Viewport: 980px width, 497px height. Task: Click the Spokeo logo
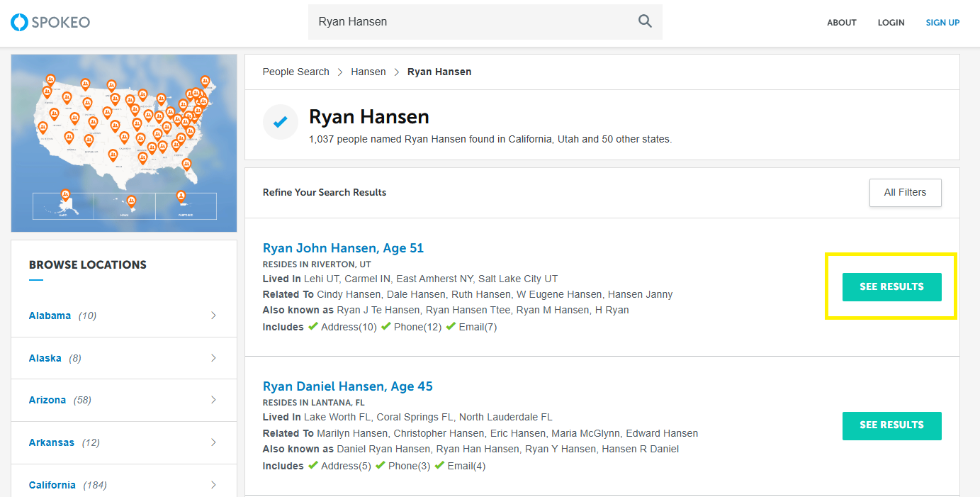click(50, 22)
